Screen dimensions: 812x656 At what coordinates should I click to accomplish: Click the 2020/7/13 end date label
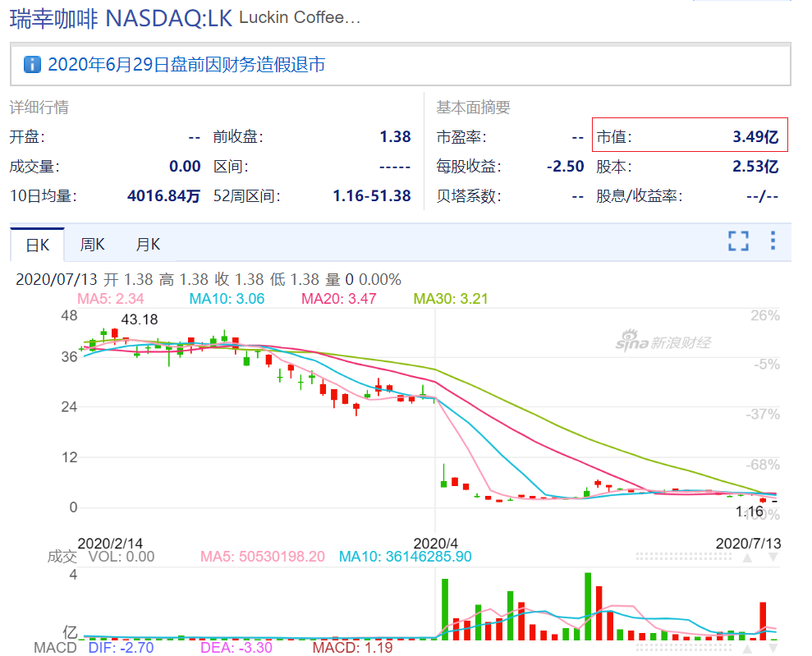pyautogui.click(x=748, y=544)
